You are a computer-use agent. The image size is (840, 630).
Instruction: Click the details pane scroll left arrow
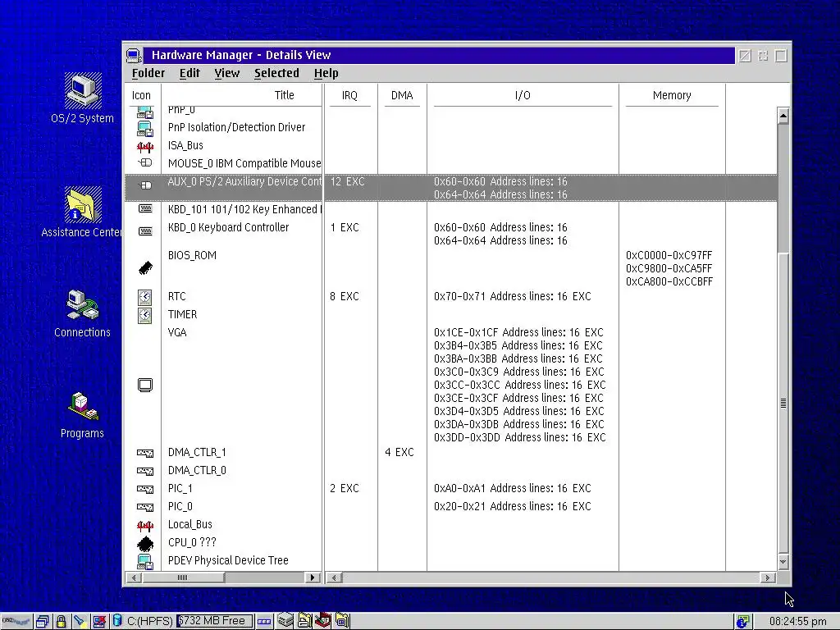(x=335, y=577)
